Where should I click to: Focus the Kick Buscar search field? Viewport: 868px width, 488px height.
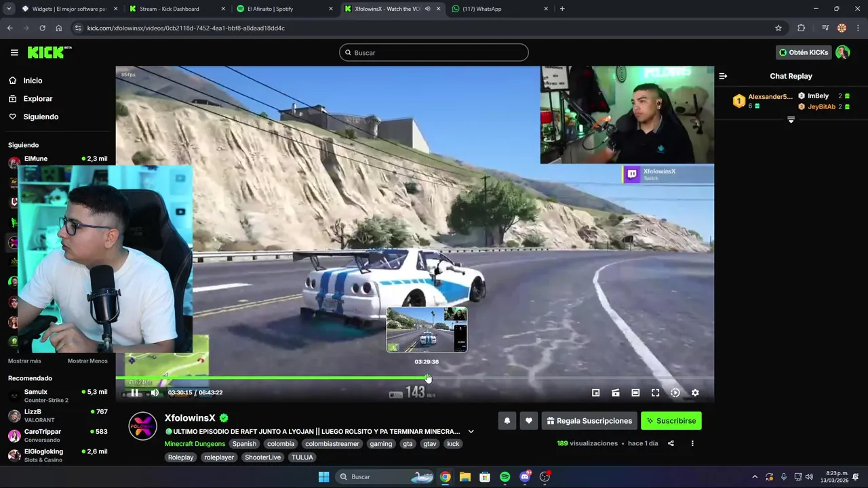[434, 52]
